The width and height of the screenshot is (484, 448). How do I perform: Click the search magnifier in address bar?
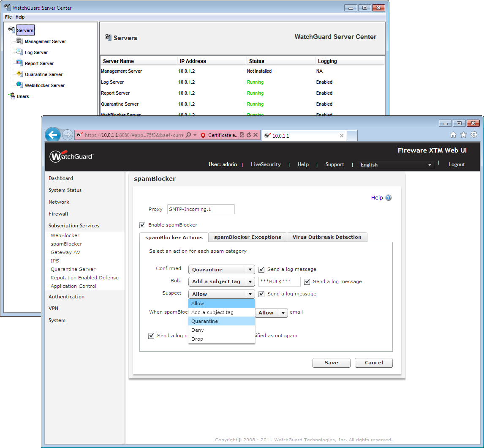[188, 135]
